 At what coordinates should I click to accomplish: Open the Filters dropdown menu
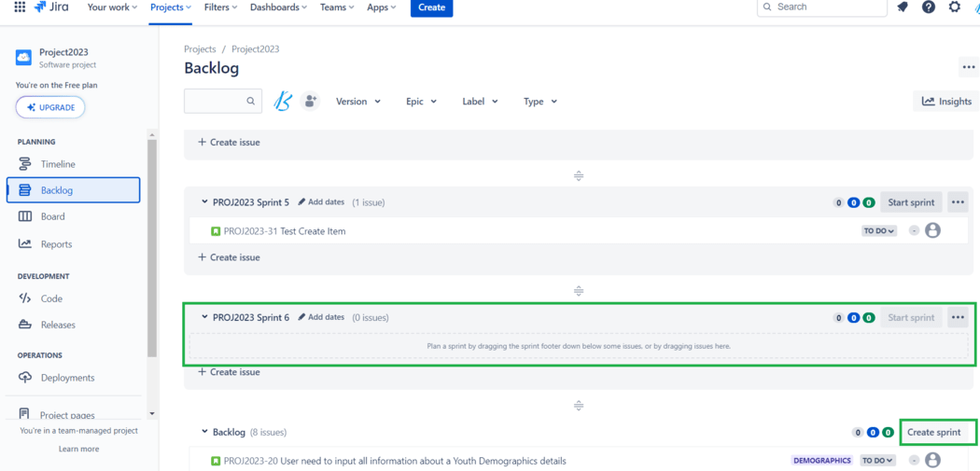220,7
